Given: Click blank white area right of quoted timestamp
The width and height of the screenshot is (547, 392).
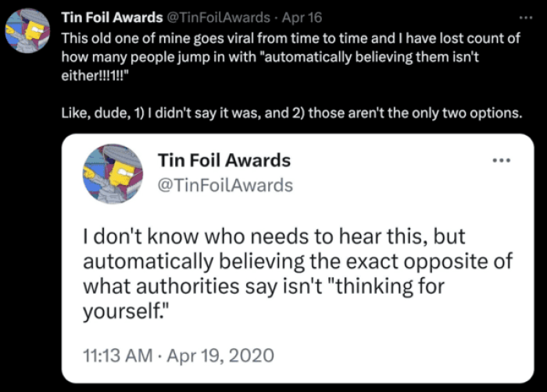Looking at the screenshot, I should [399, 355].
